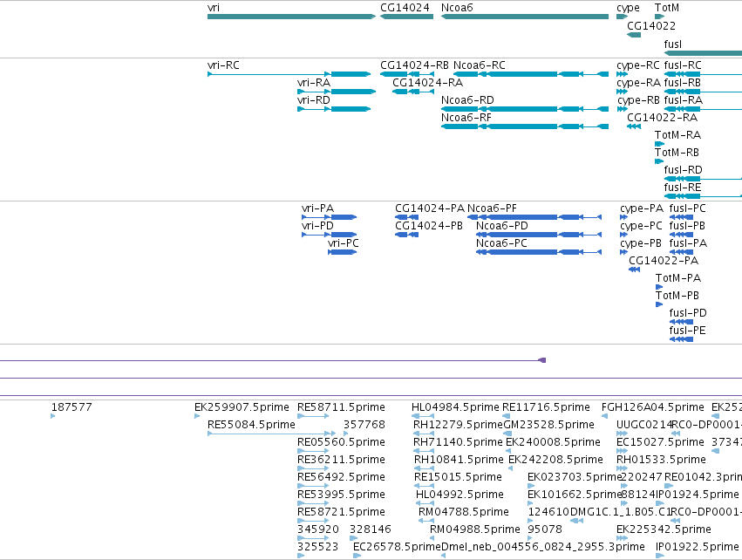This screenshot has width=742, height=560.
Task: Click the TotM-RB transcript label
Action: [677, 153]
